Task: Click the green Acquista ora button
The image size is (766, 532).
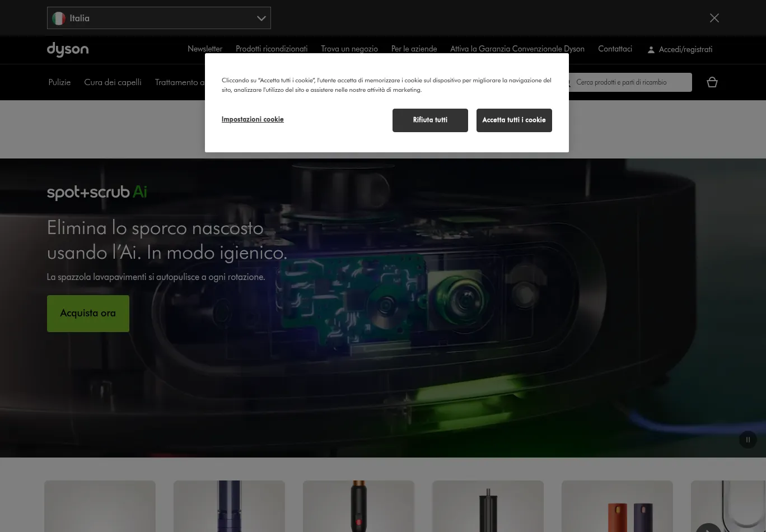Action: (88, 314)
